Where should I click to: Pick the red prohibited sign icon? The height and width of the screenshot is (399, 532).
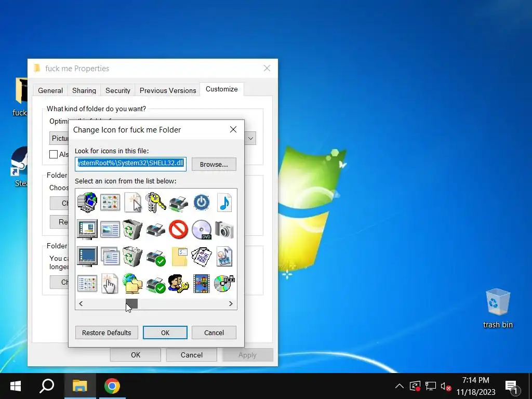(179, 230)
